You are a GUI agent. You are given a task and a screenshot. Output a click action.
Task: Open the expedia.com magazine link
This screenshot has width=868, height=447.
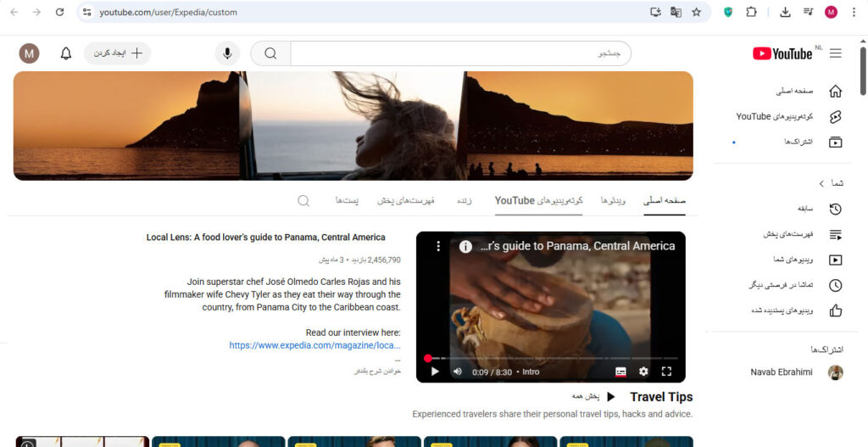[x=315, y=345]
